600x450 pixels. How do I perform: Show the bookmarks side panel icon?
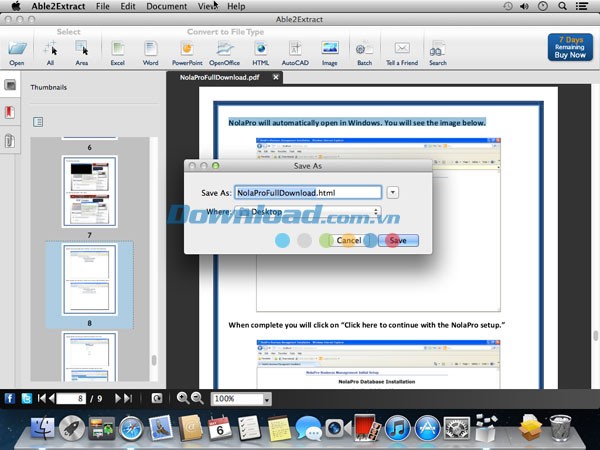(10, 112)
